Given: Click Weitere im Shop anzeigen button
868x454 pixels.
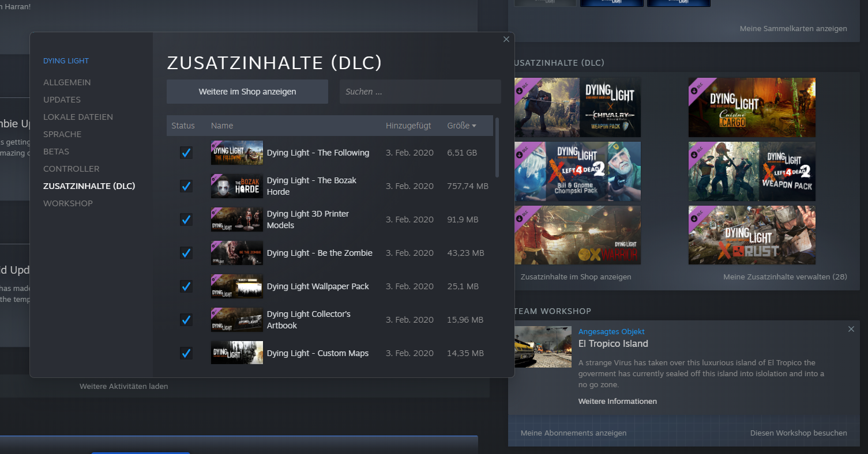Looking at the screenshot, I should point(247,91).
